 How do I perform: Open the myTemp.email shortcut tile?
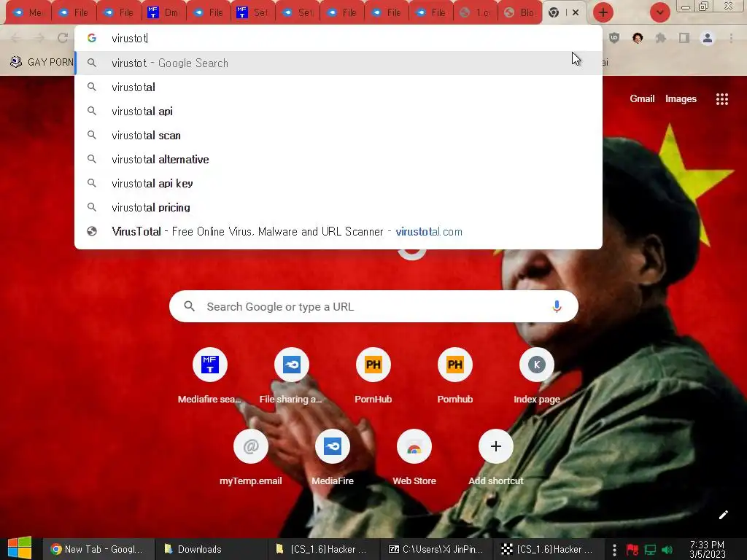(x=251, y=447)
